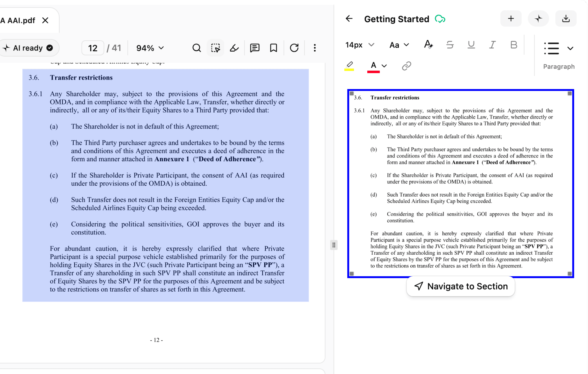Toggle strikethrough formatting
Viewport: 588px width, 374px height.
click(x=450, y=45)
